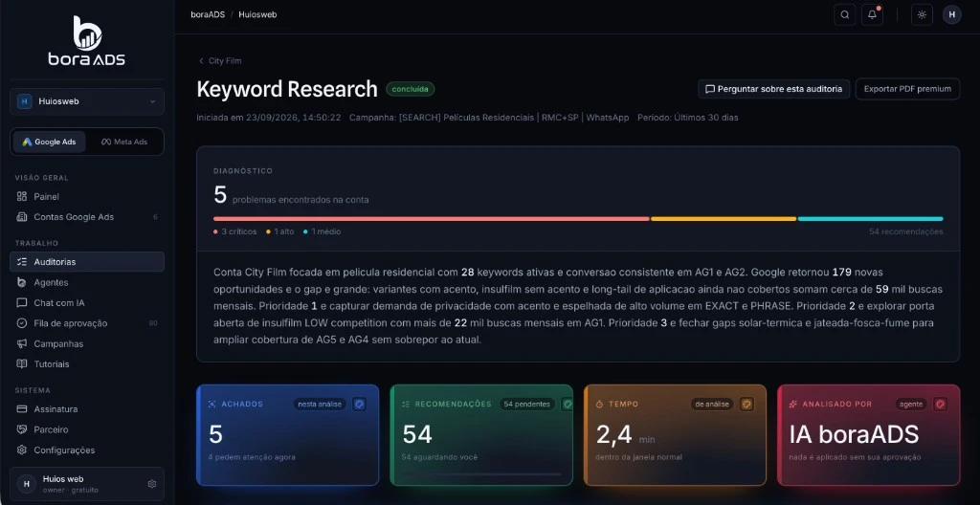Open Contas Google Ads in sidebar

click(x=87, y=217)
